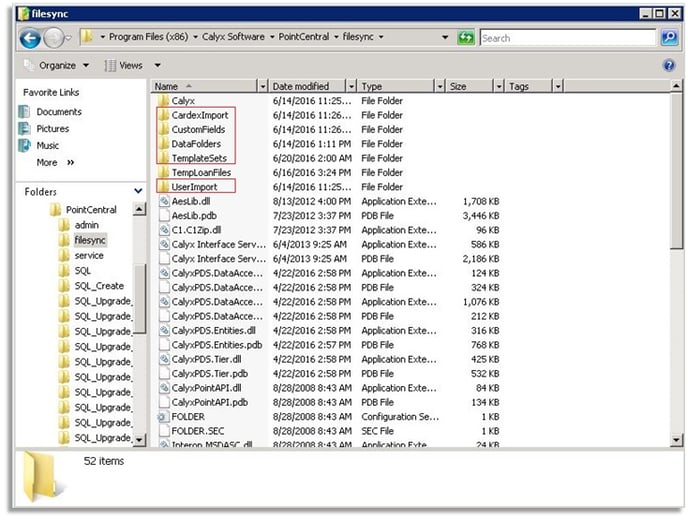688x520 pixels.
Task: Click the Pictures icon in Favorite Links
Action: click(25, 129)
